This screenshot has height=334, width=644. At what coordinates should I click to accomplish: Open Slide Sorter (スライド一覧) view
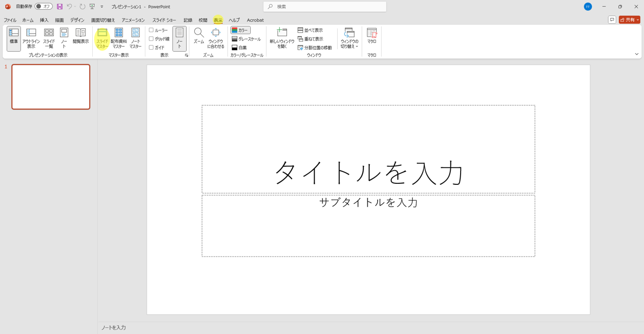point(49,38)
